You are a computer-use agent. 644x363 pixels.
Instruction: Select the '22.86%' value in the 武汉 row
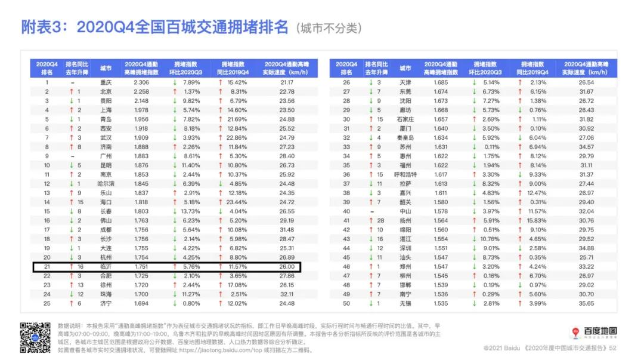(237, 138)
